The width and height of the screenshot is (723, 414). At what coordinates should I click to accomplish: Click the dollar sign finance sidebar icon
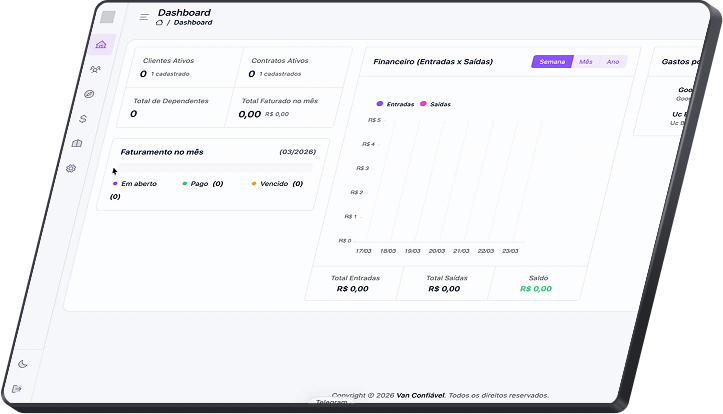[84, 118]
